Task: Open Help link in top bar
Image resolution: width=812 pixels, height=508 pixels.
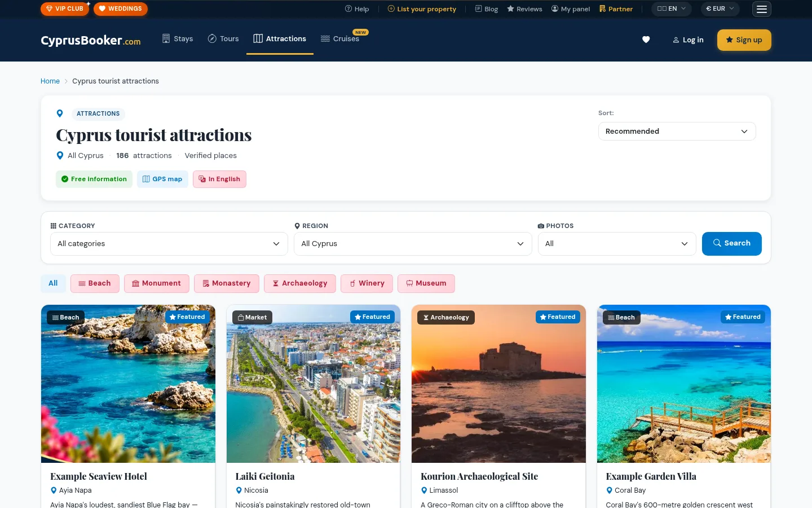Action: (357, 9)
